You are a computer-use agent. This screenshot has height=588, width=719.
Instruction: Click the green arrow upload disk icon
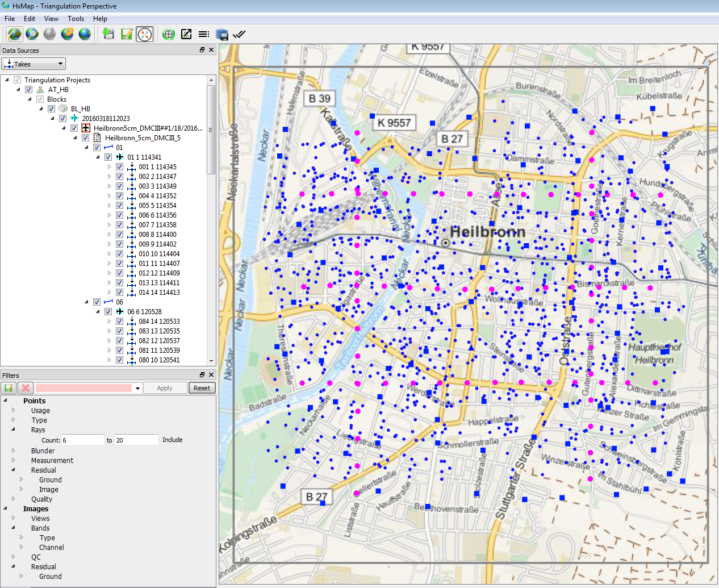(108, 34)
